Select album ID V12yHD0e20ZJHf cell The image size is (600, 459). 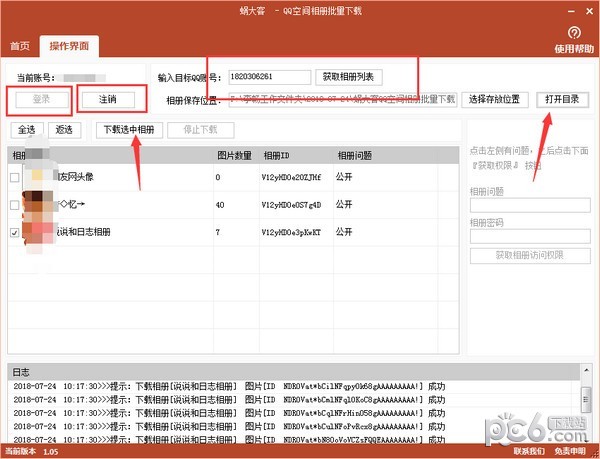pyautogui.click(x=291, y=177)
